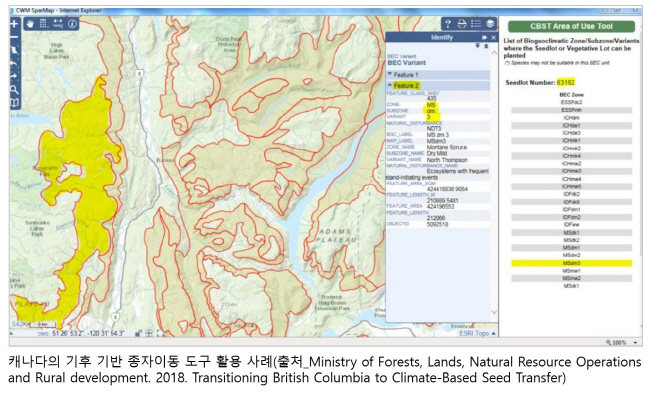This screenshot has width=650, height=393.
Task: Open the legend list icon
Action: (476, 24)
